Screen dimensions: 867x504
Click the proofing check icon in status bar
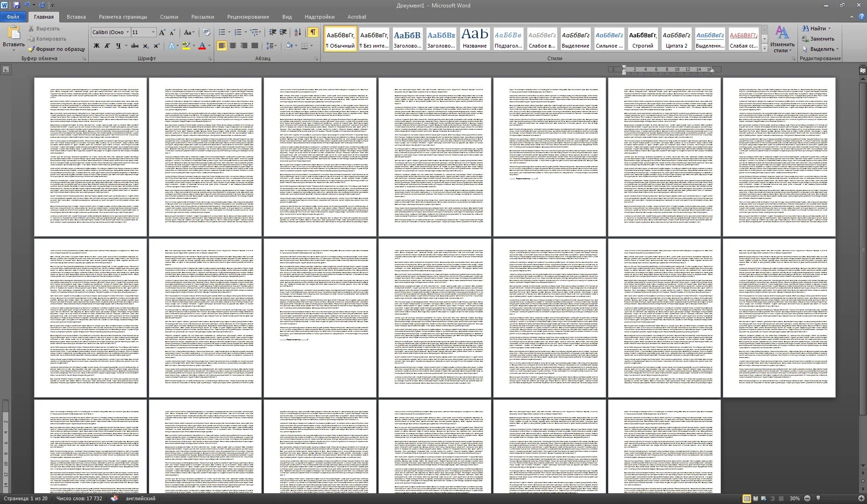point(114,498)
